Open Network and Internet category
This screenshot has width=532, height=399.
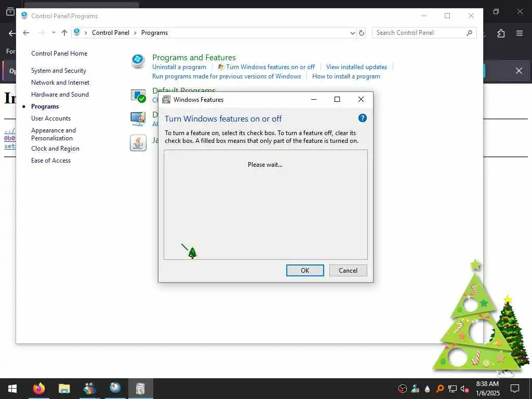coord(60,83)
